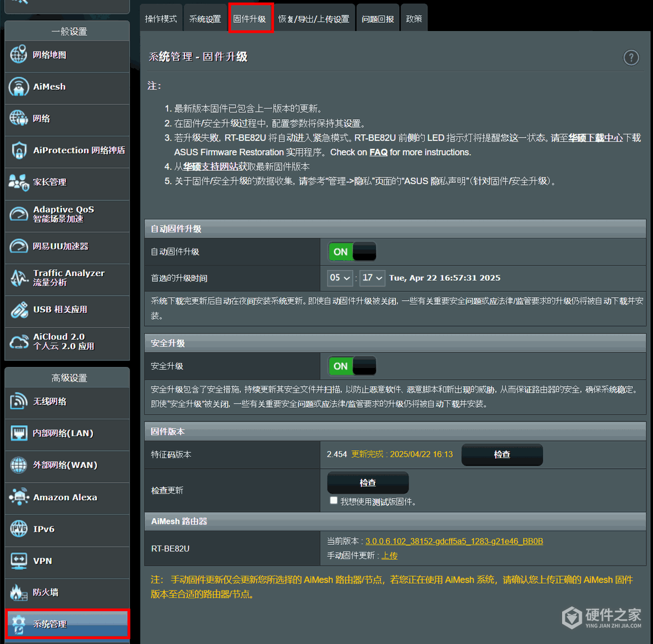Viewport: 653px width, 644px height.
Task: Click the 首选的升级时间 label
Action: click(179, 278)
